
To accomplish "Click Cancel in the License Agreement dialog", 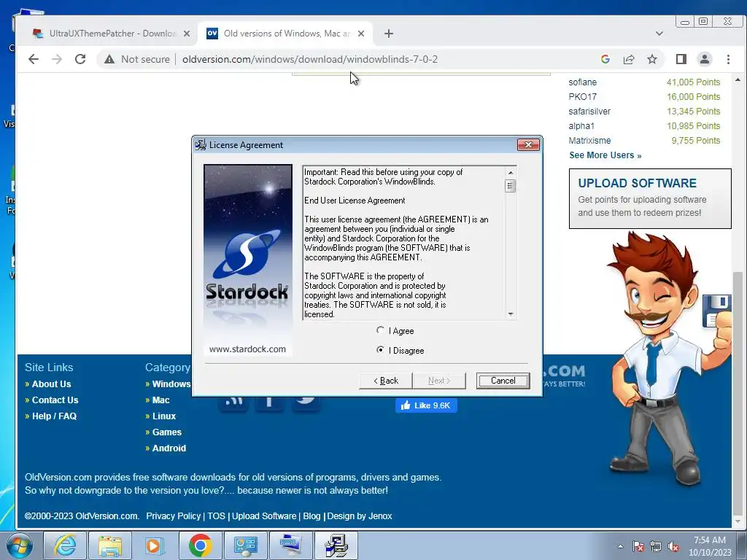I will [x=503, y=381].
